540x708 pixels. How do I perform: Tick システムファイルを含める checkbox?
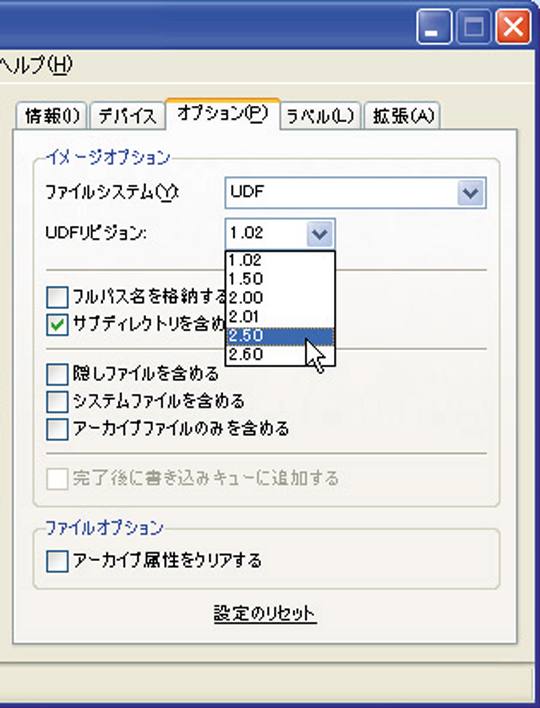click(x=57, y=401)
